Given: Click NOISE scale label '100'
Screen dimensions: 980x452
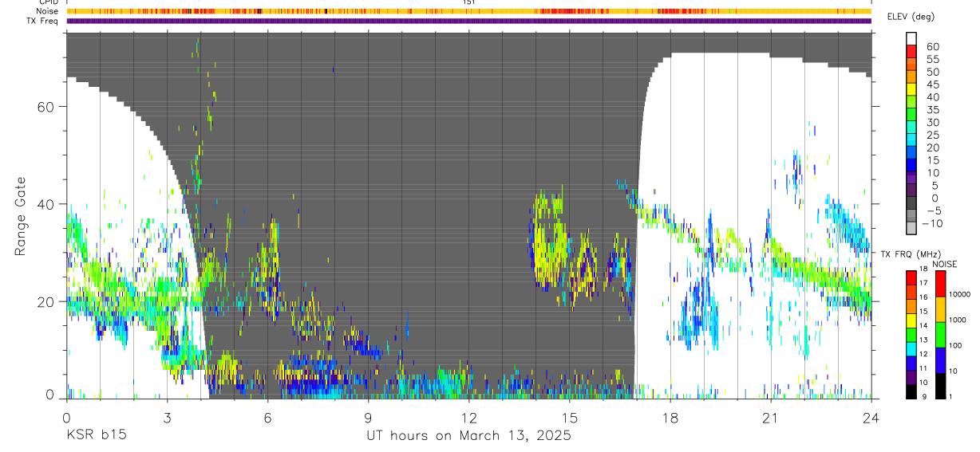Looking at the screenshot, I should [x=957, y=344].
